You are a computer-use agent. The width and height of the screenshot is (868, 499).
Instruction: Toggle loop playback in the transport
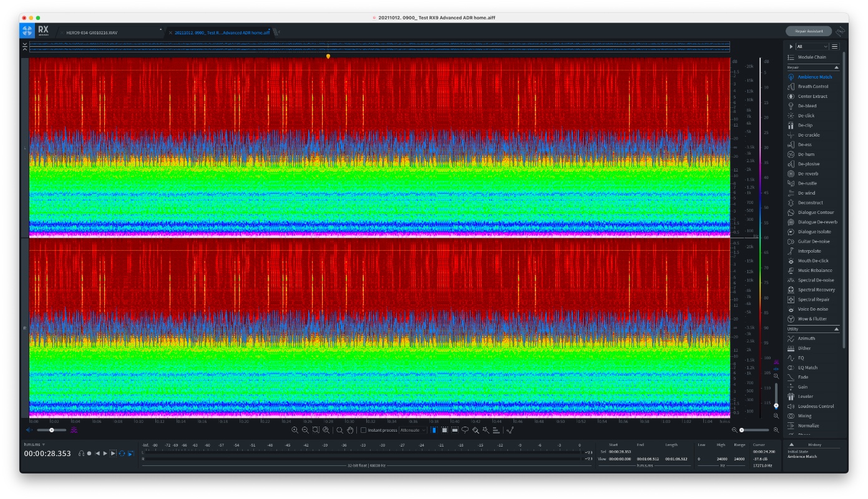(x=122, y=453)
